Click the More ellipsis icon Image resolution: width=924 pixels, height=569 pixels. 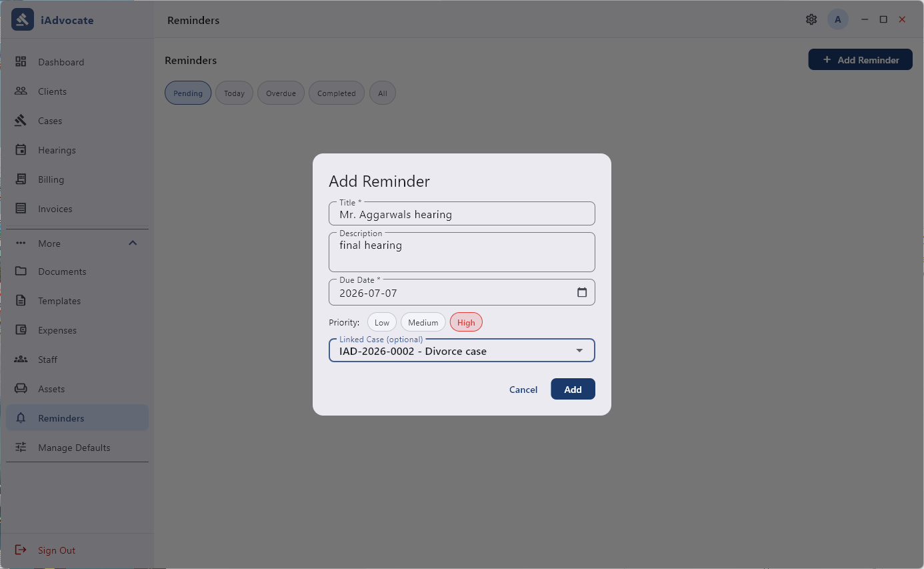[x=21, y=243]
